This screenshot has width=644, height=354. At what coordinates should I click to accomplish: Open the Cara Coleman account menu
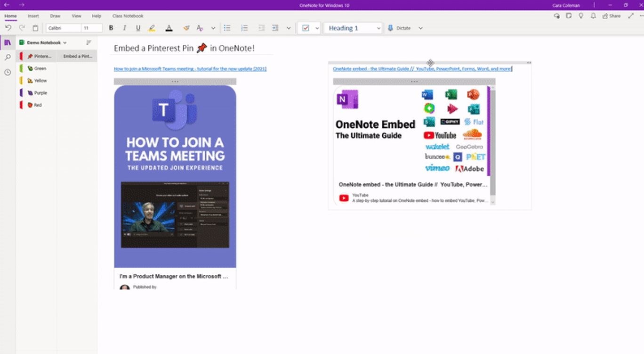tap(566, 5)
